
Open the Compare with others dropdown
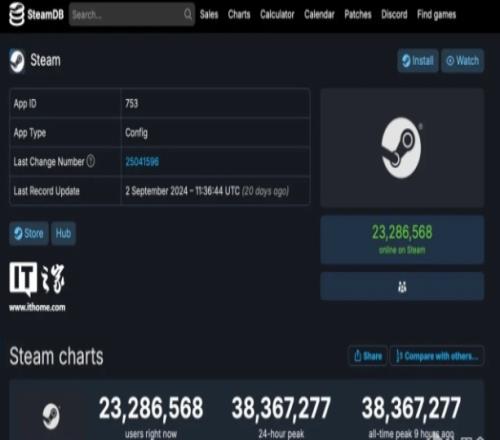coord(437,356)
